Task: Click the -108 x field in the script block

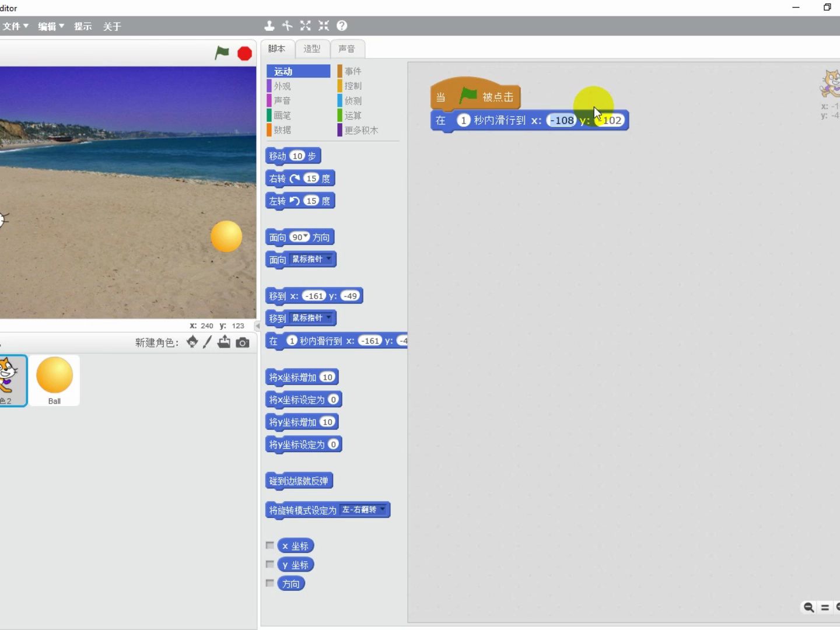Action: [x=562, y=120]
